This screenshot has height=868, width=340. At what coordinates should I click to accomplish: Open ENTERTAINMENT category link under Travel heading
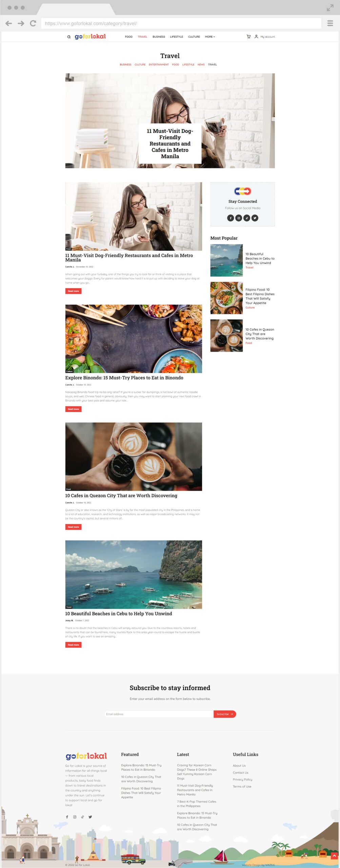pos(159,64)
